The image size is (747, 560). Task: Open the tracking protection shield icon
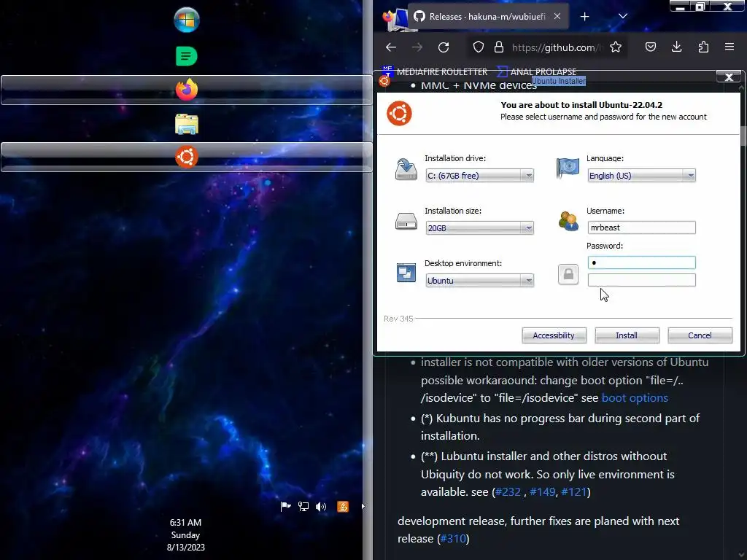coord(479,47)
